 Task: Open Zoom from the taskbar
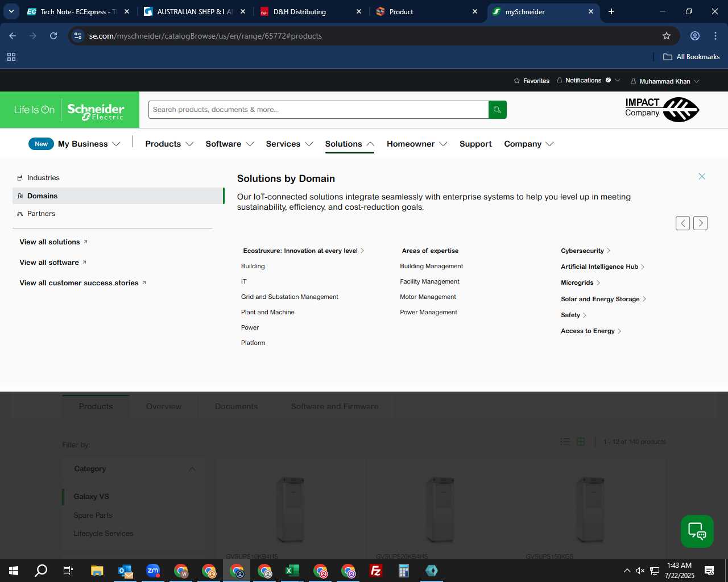(153, 571)
